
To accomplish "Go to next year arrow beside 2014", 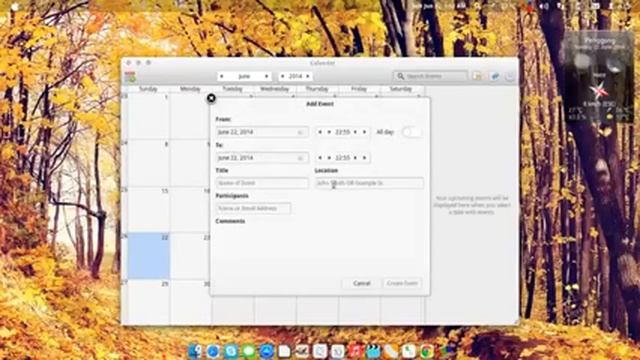I will coord(308,76).
